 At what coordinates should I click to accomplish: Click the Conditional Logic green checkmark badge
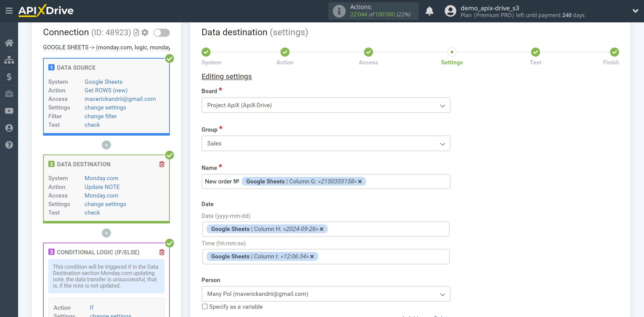[x=170, y=243]
